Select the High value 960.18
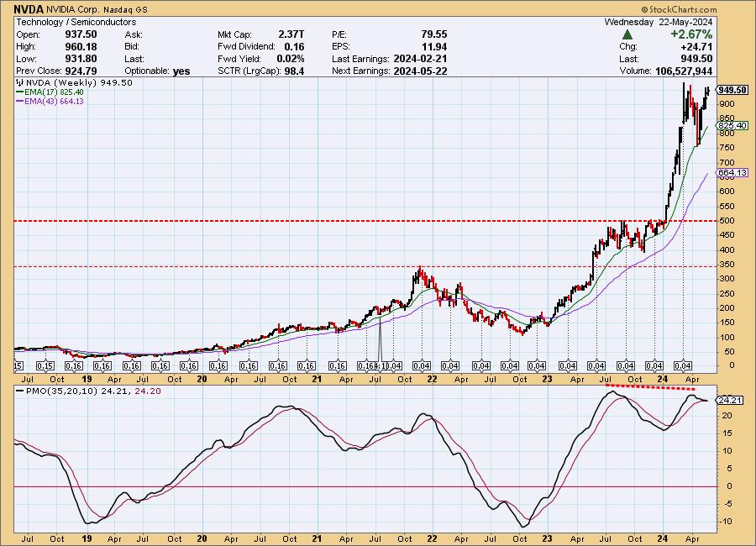Viewport: 756px width, 546px height. [81, 46]
